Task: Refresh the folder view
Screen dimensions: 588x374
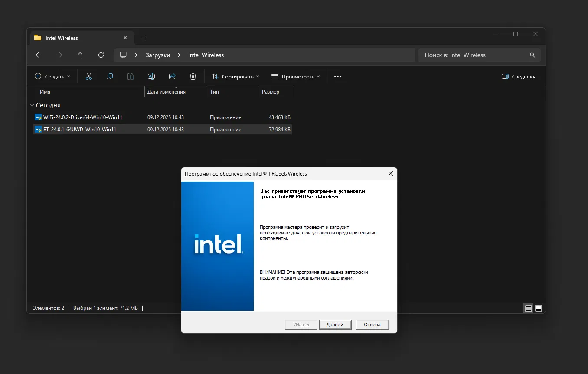Action: coord(101,55)
